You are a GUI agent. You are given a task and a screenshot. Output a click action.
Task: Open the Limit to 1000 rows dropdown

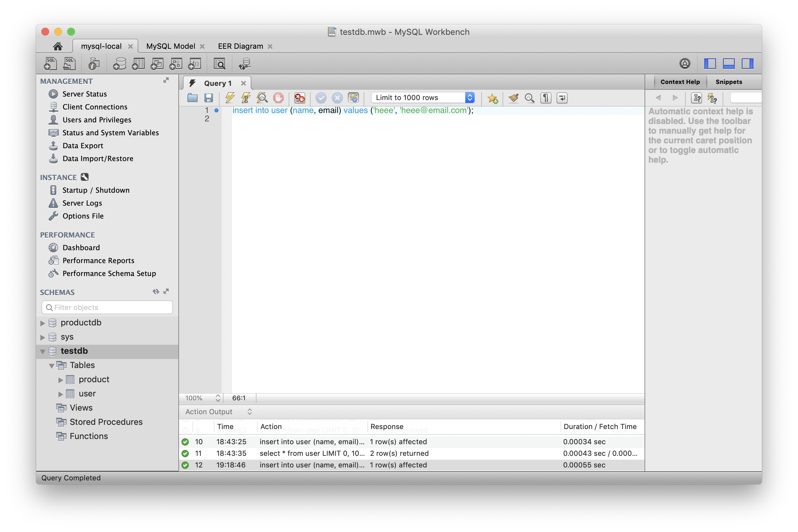(x=423, y=98)
